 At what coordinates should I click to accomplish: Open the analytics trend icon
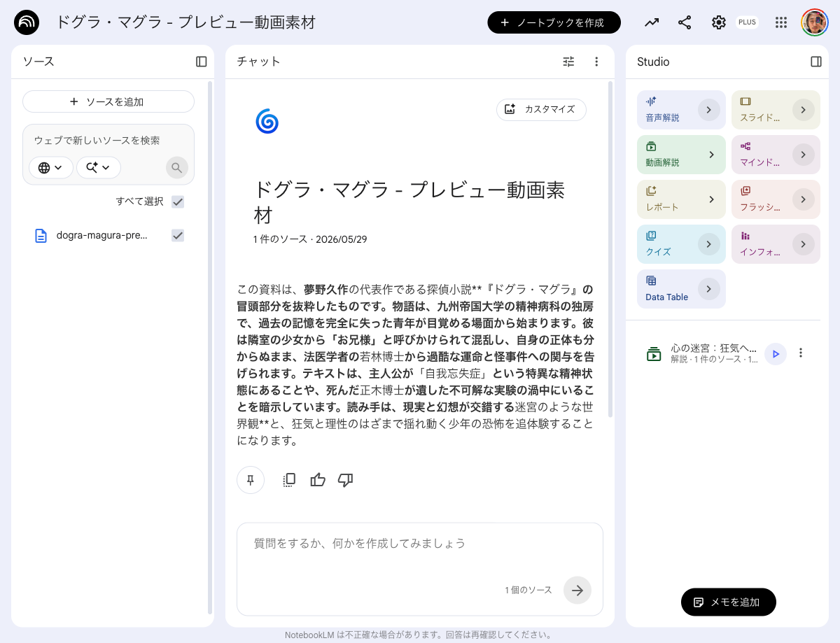pyautogui.click(x=652, y=22)
